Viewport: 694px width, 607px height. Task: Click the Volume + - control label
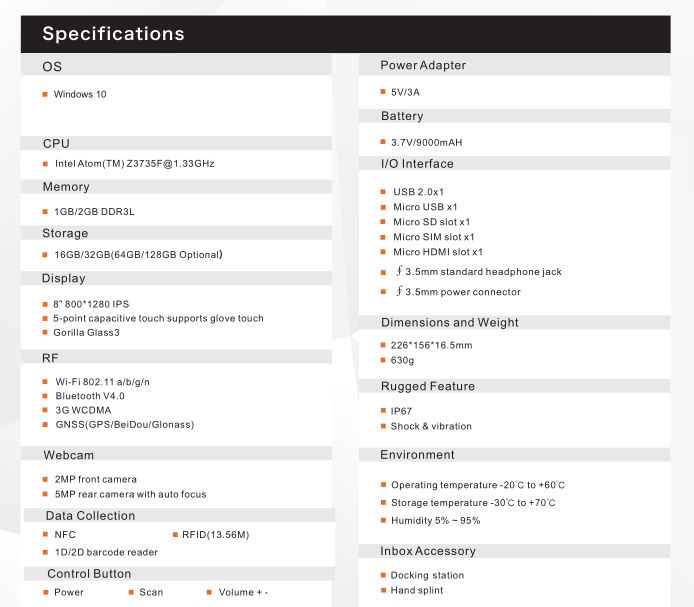(x=243, y=592)
